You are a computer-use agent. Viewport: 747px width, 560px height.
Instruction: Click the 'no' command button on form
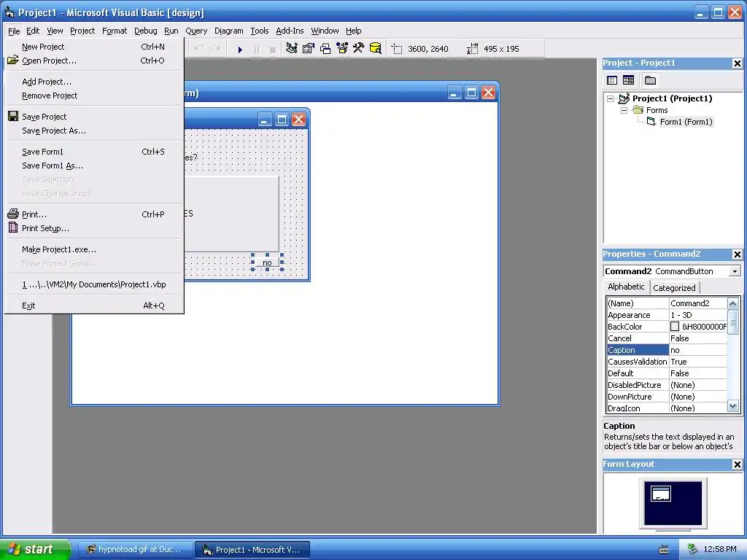[x=267, y=262]
